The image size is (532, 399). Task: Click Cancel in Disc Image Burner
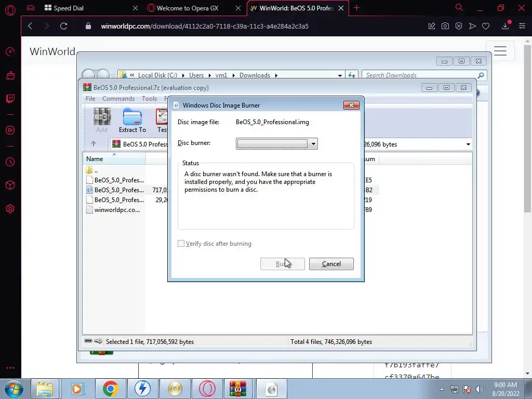331,264
